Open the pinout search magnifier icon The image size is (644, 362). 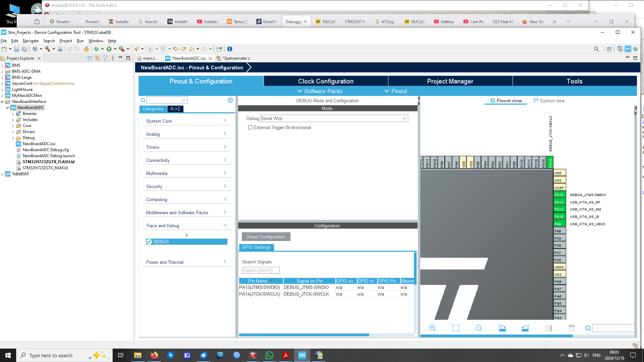[x=588, y=328]
